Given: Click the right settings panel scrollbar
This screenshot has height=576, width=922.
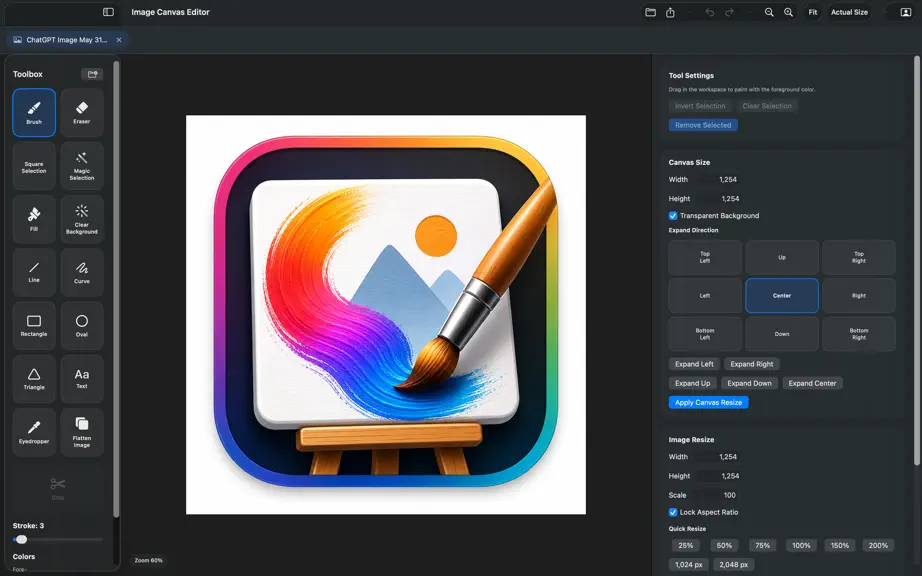Looking at the screenshot, I should (916, 261).
